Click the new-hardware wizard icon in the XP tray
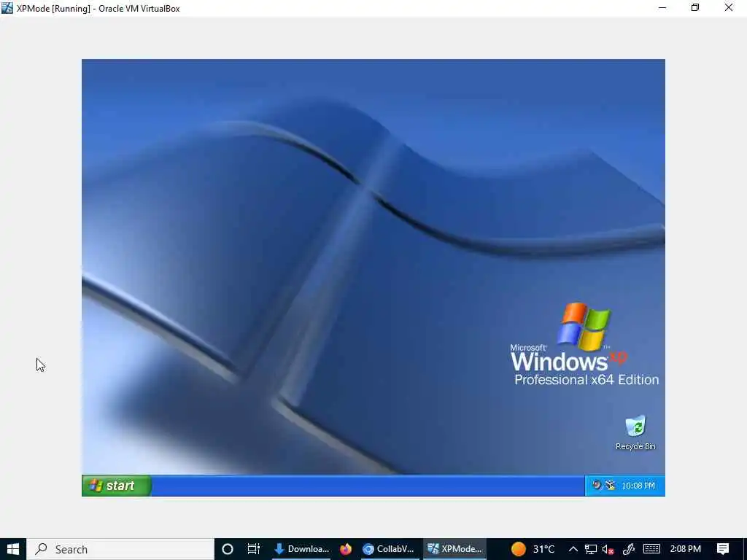This screenshot has height=560, width=747. [611, 485]
